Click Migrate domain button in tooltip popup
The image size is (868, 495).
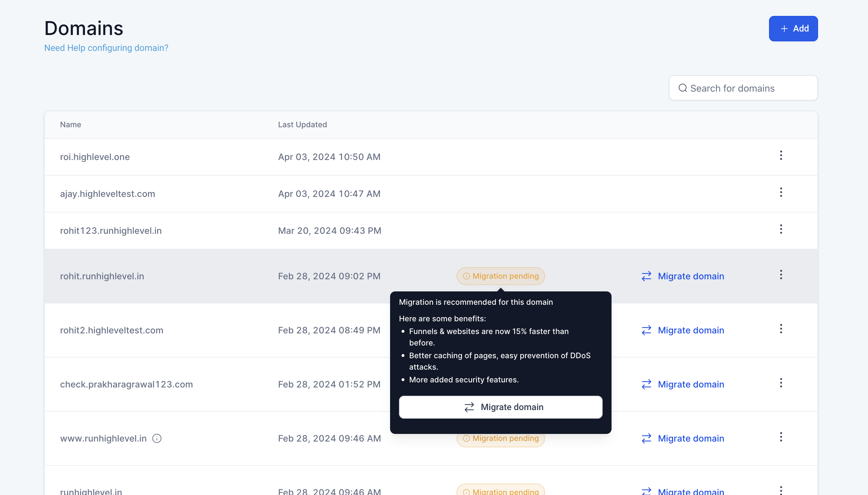click(x=500, y=407)
